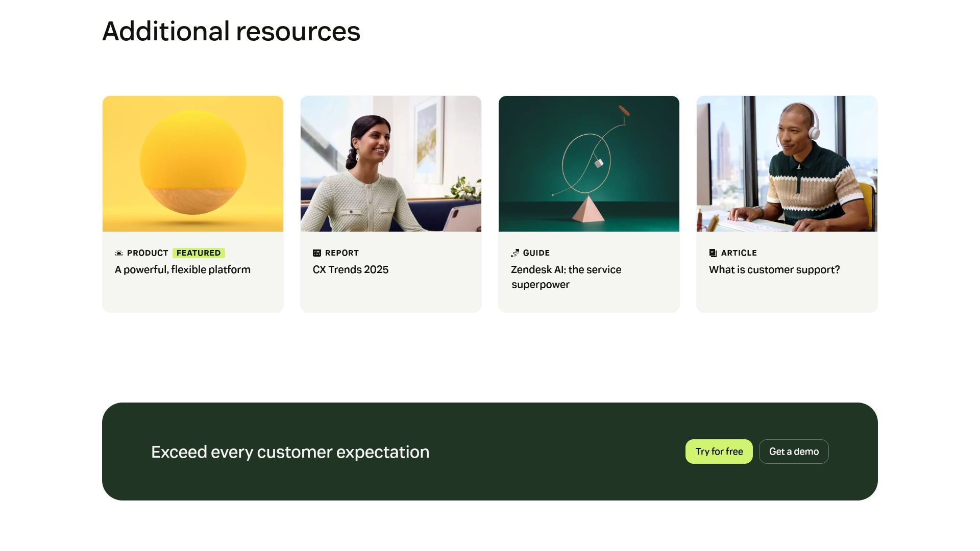Click the report icon beside REPORT label
980x551 pixels.
pos(317,253)
